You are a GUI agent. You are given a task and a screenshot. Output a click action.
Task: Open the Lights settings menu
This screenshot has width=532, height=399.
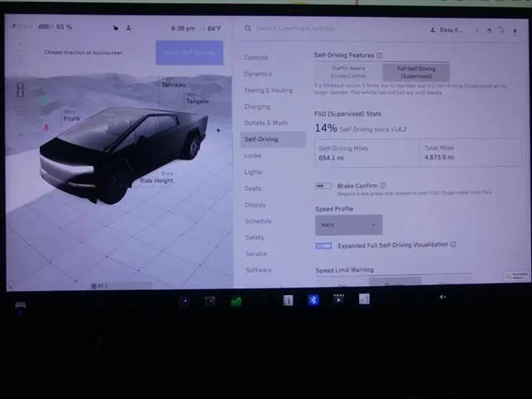point(254,172)
